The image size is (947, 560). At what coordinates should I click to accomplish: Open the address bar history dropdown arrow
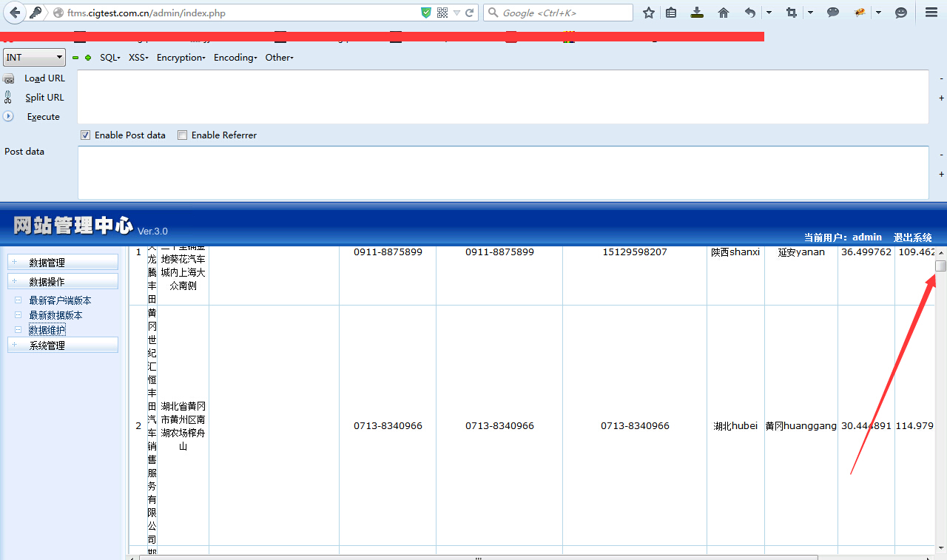[x=456, y=13]
